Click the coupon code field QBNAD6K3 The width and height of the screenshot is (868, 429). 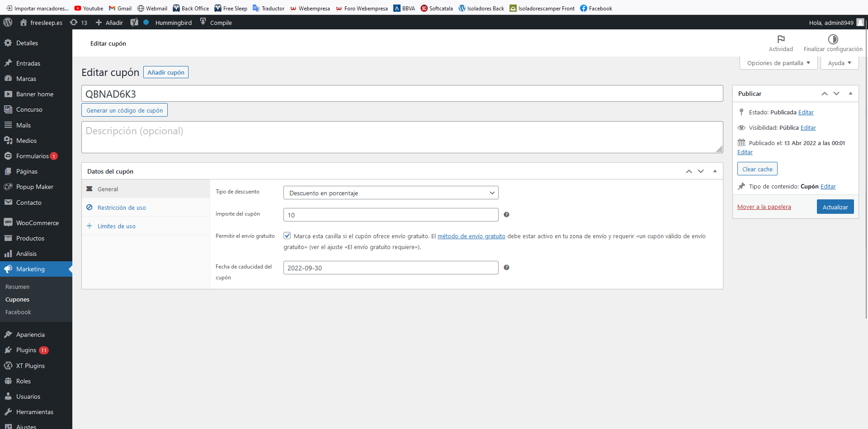pyautogui.click(x=402, y=94)
